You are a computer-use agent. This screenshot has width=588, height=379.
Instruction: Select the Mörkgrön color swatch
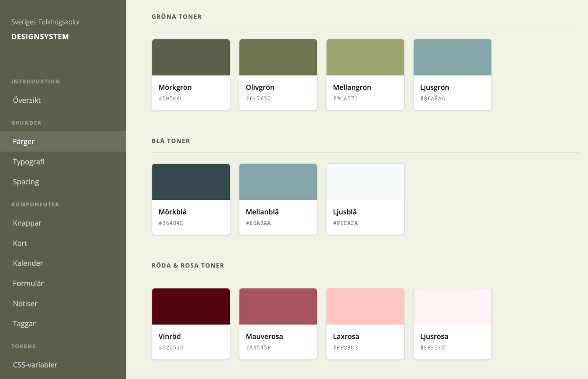tap(191, 57)
